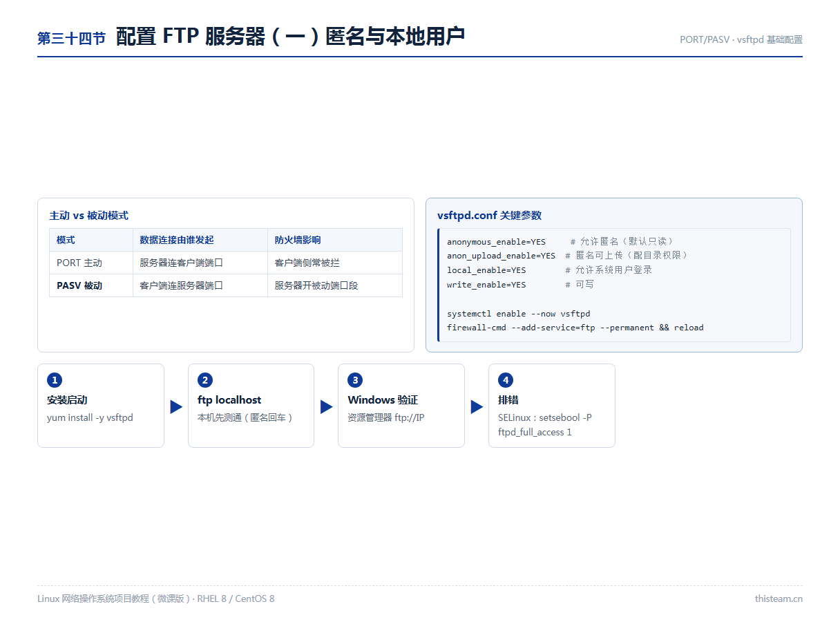Click the code write_enable=YES

tap(486, 285)
